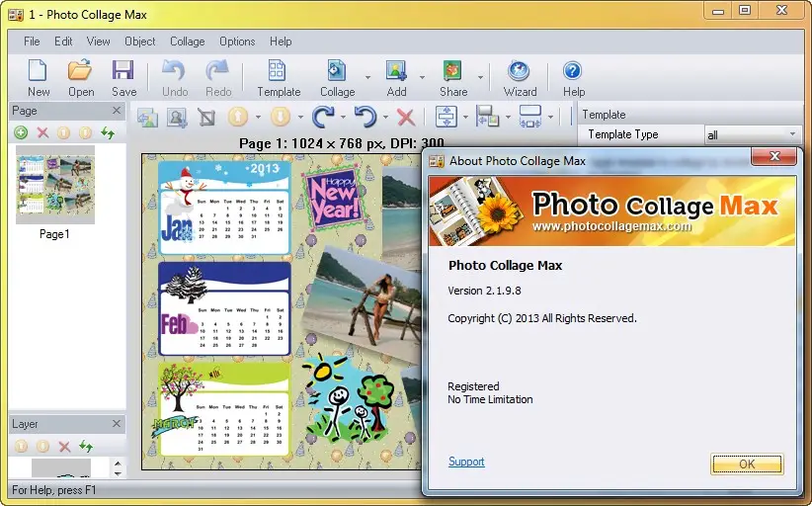The image size is (812, 506).
Task: Open the Template Type combo box
Action: point(753,134)
